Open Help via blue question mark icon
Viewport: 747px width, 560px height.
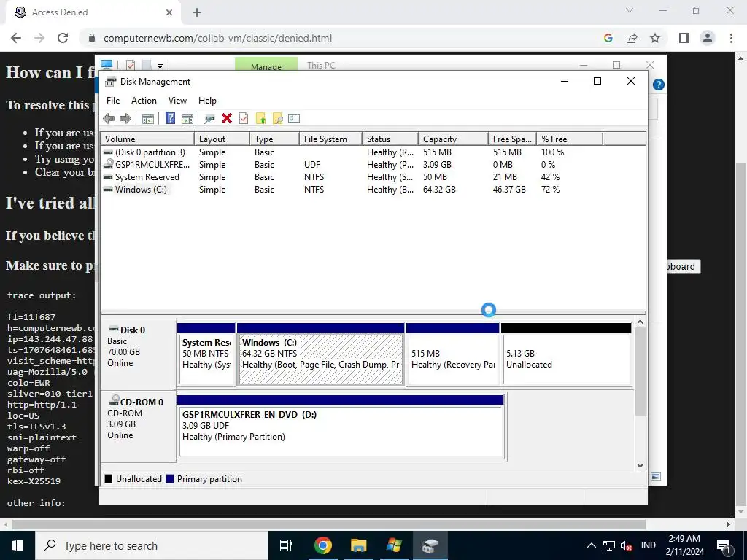(x=170, y=119)
